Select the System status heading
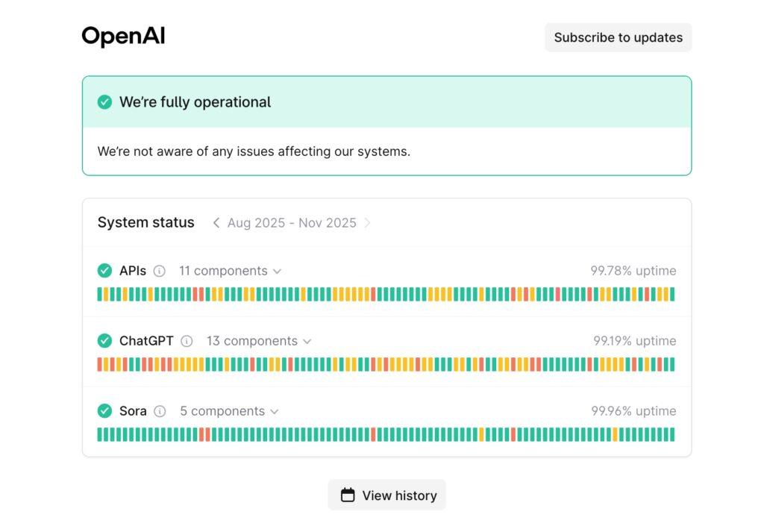This screenshot has height=532, width=764. tap(145, 222)
